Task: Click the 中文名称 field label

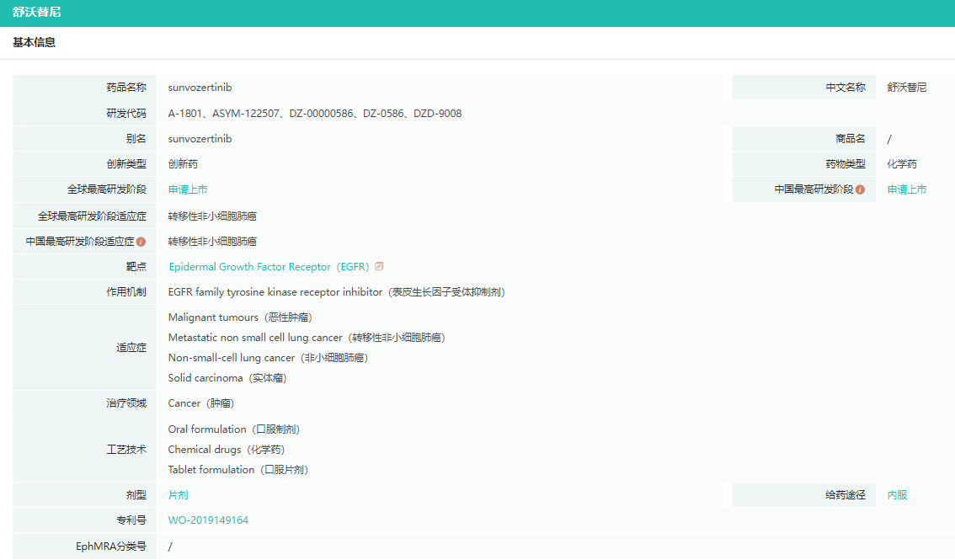Action: 846,88
